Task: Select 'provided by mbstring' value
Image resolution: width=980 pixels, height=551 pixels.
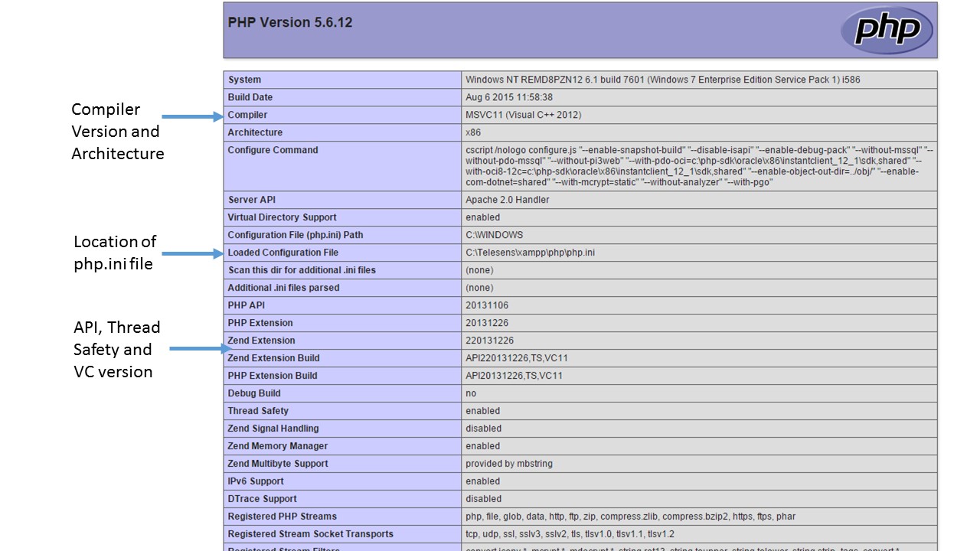Action: pos(509,464)
